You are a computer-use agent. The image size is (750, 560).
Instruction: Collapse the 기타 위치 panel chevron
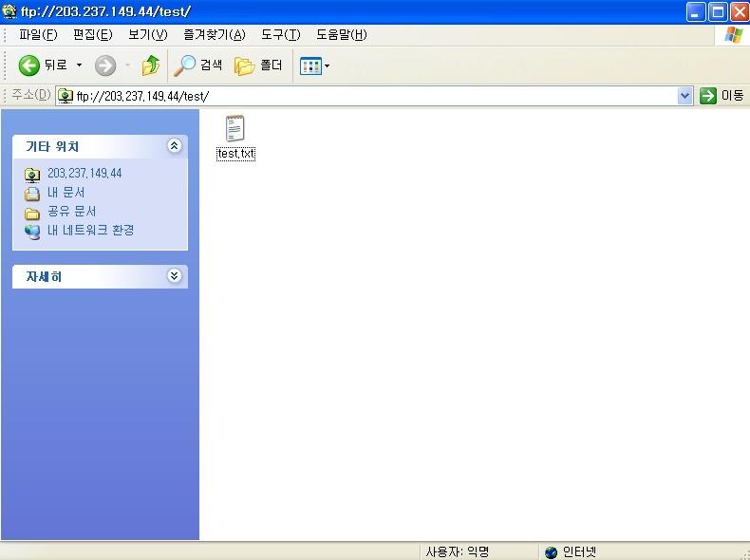click(x=174, y=145)
